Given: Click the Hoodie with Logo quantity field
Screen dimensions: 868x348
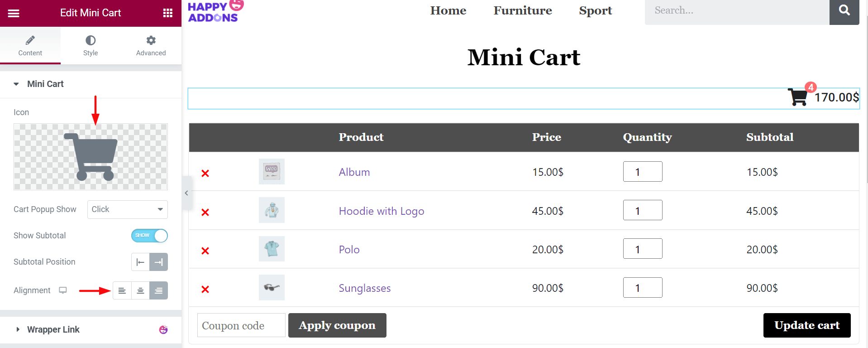Looking at the screenshot, I should 643,210.
